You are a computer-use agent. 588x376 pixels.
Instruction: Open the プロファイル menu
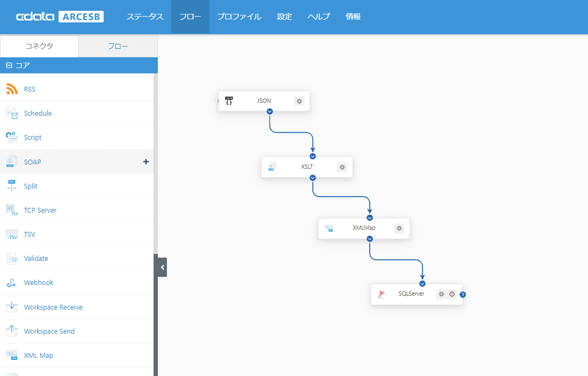click(x=239, y=17)
